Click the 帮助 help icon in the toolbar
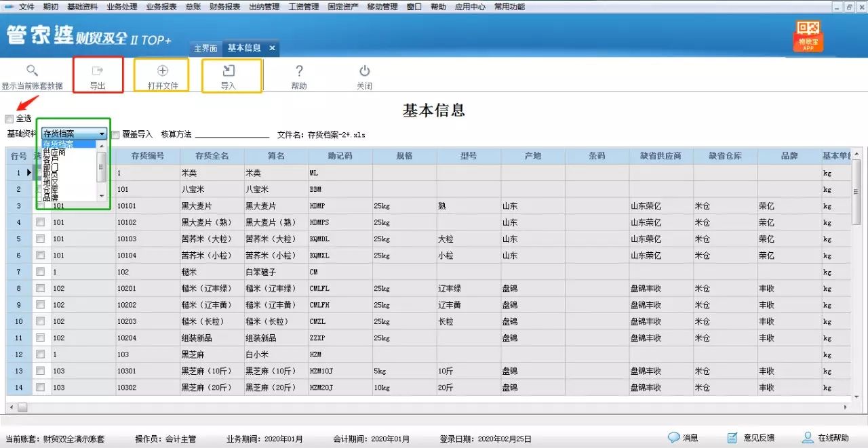Viewport: 868px width, 448px height. 298,74
